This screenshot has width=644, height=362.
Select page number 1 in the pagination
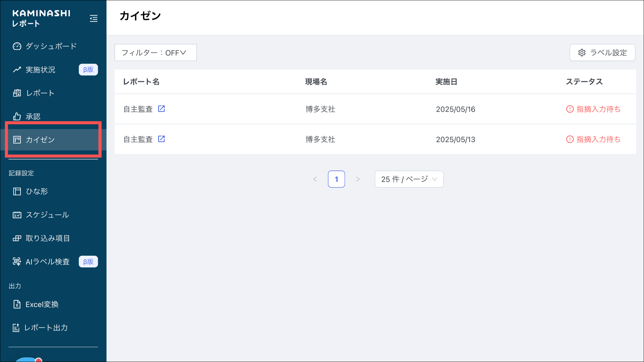pyautogui.click(x=336, y=179)
